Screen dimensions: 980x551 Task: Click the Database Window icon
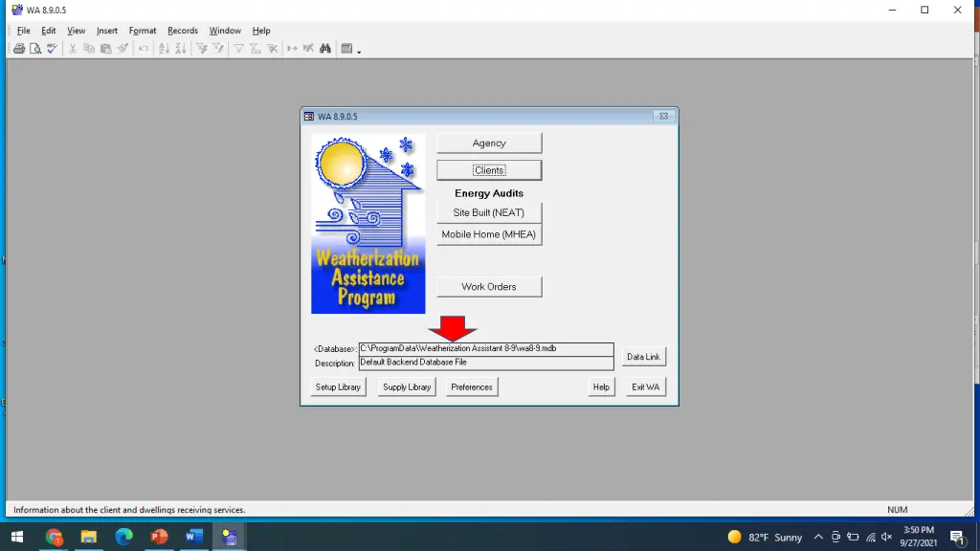[346, 48]
